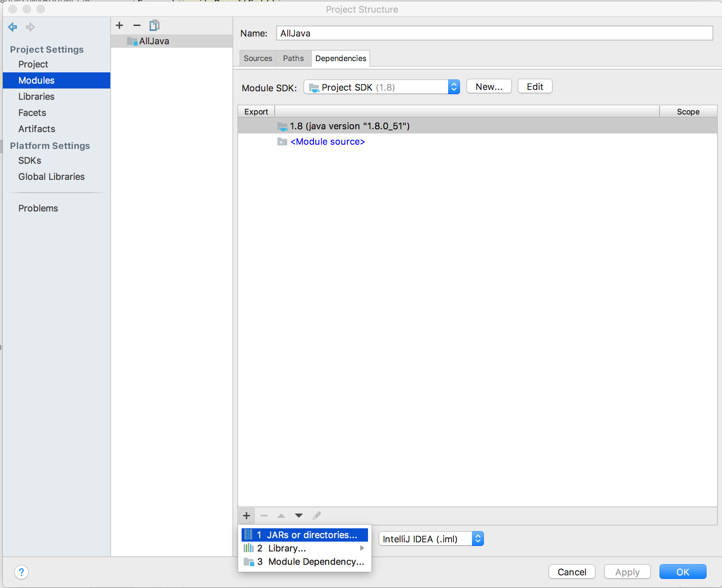722x588 pixels.
Task: Select the <Module source> row
Action: pyautogui.click(x=477, y=142)
